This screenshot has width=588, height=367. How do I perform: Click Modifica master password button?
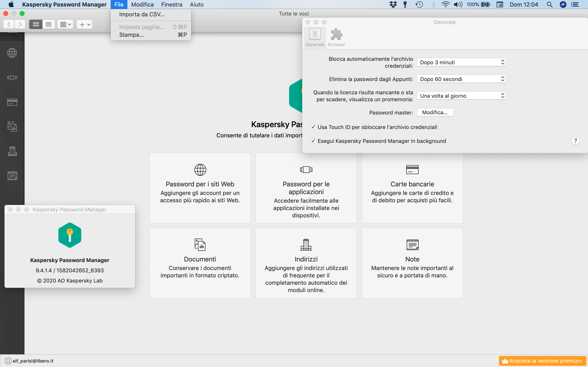click(x=434, y=112)
